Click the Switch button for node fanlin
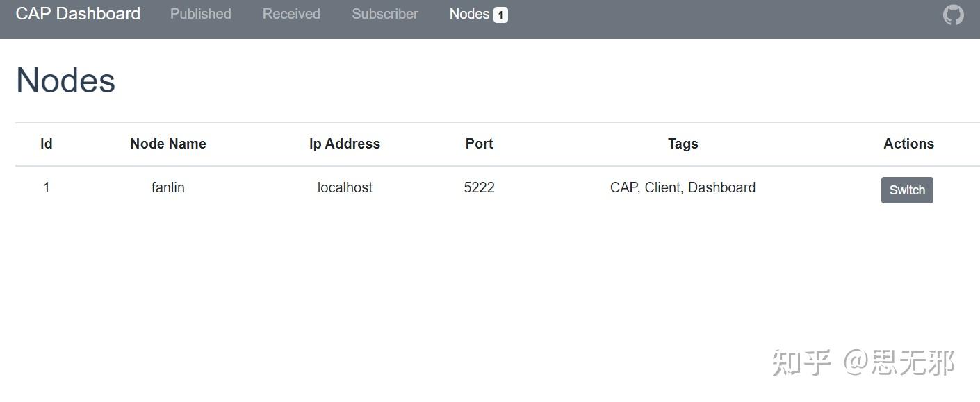 click(907, 190)
